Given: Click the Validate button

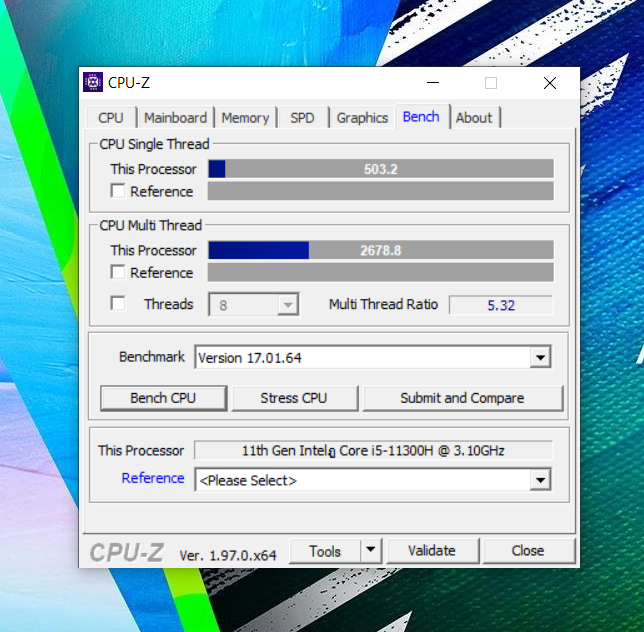Looking at the screenshot, I should [x=432, y=551].
